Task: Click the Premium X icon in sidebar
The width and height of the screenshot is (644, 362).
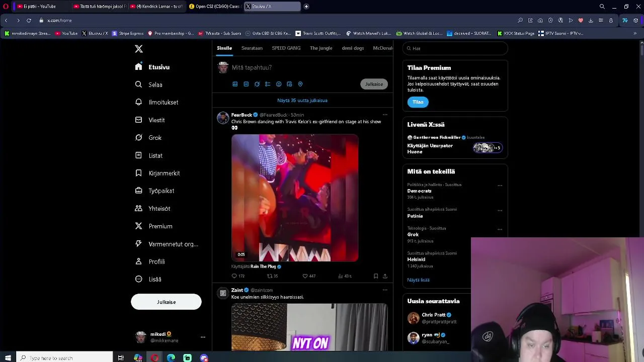Action: 138,226
